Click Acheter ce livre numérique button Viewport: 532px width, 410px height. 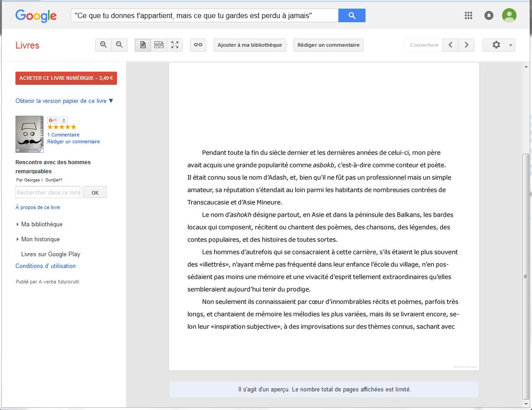[66, 78]
